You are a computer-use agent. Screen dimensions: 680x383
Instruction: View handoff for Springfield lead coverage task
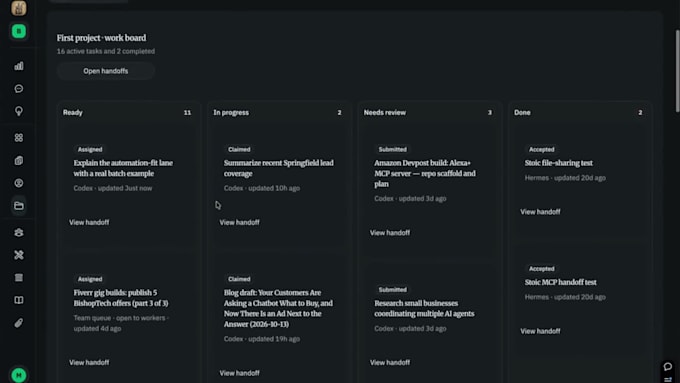(239, 222)
